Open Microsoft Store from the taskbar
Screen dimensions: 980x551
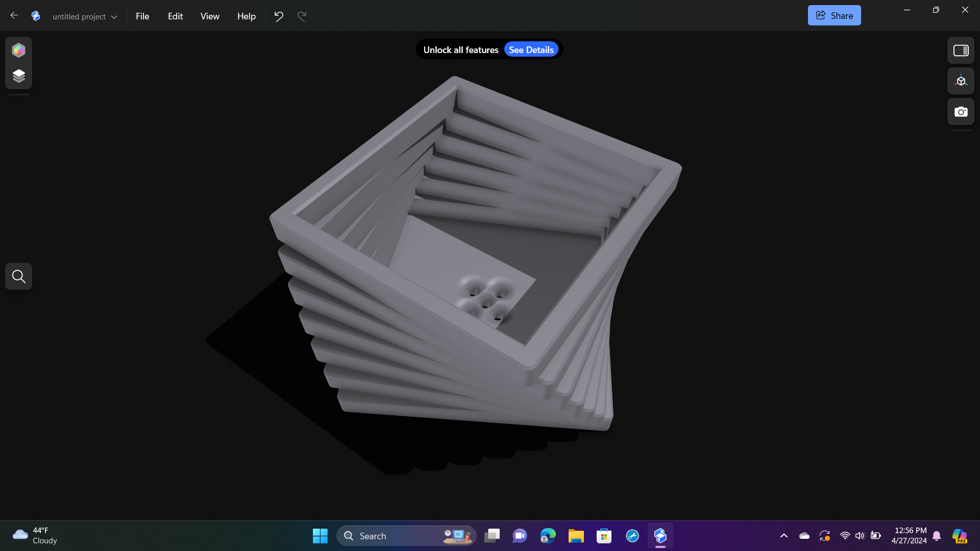[x=604, y=536]
